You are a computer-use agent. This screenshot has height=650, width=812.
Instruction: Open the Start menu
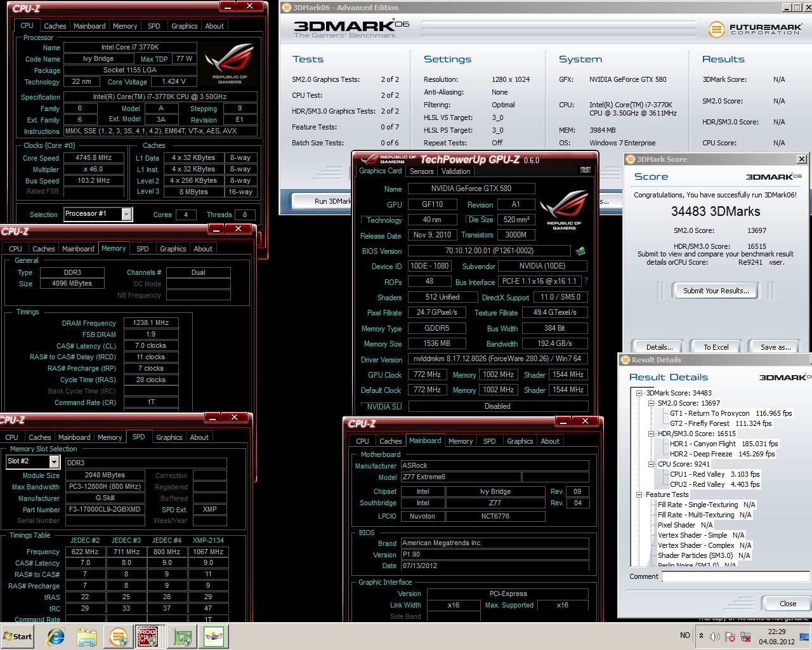pos(18,636)
